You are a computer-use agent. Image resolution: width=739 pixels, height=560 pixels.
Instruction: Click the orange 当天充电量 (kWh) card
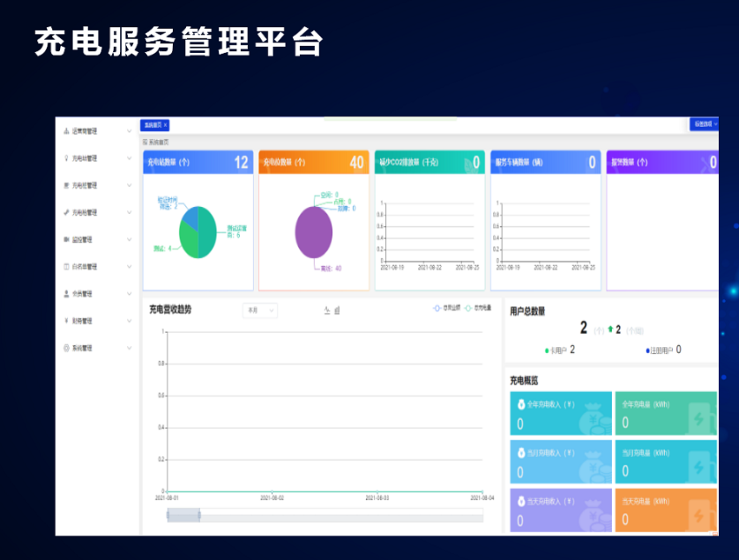pyautogui.click(x=666, y=510)
